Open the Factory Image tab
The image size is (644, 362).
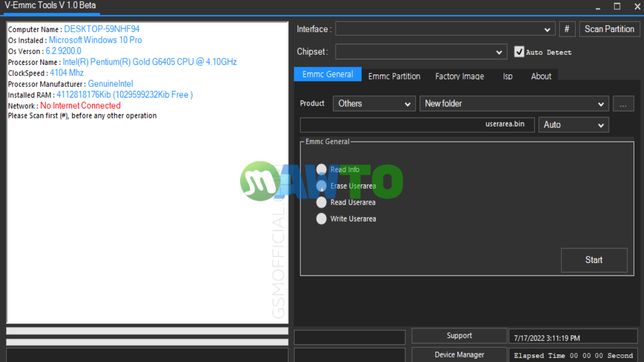tap(459, 76)
